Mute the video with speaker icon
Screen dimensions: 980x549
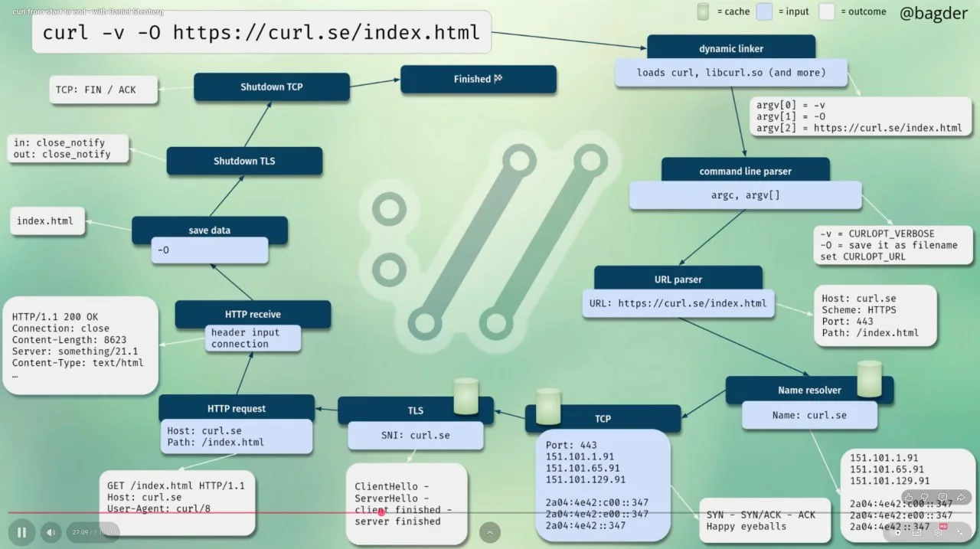click(x=51, y=532)
